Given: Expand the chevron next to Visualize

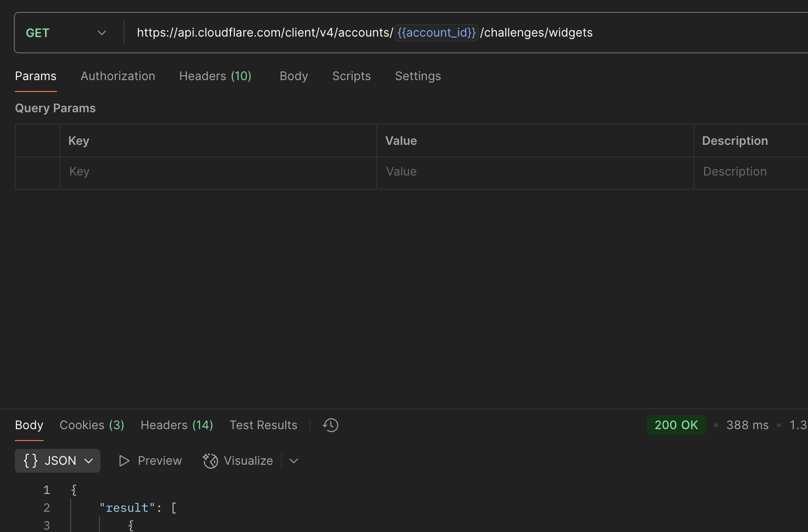Looking at the screenshot, I should 294,461.
